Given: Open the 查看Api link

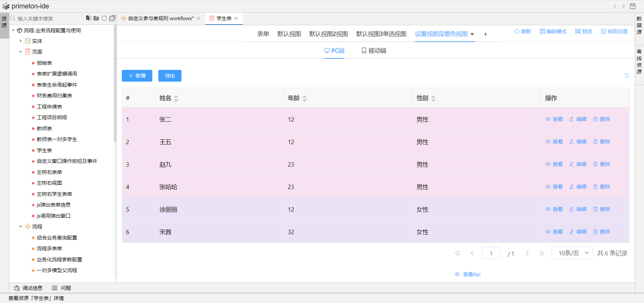Looking at the screenshot, I should point(468,274).
